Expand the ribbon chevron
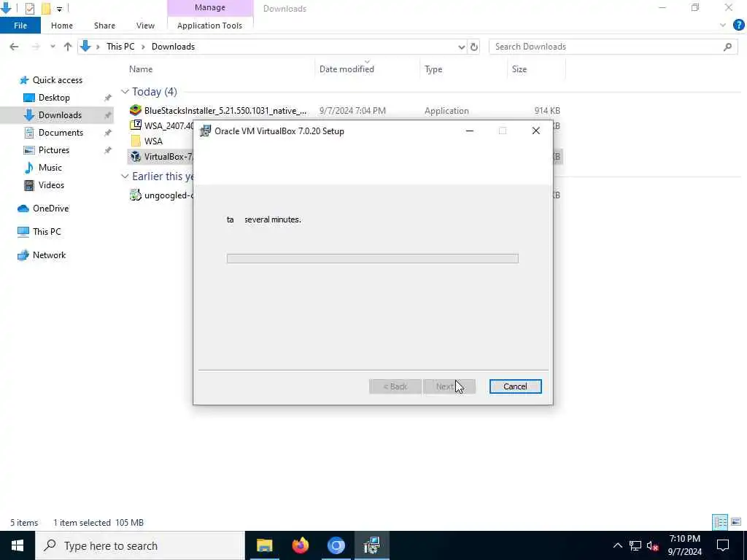This screenshot has height=560, width=747. click(x=723, y=26)
